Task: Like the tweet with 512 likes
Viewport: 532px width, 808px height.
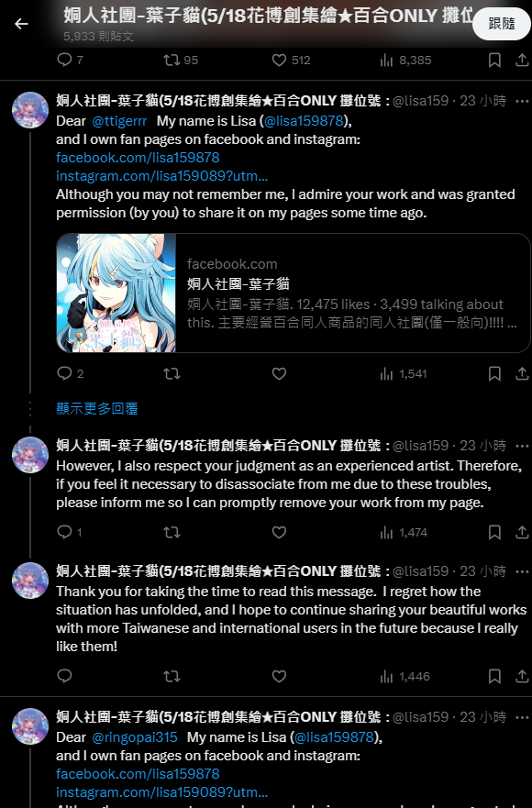Action: (x=291, y=61)
